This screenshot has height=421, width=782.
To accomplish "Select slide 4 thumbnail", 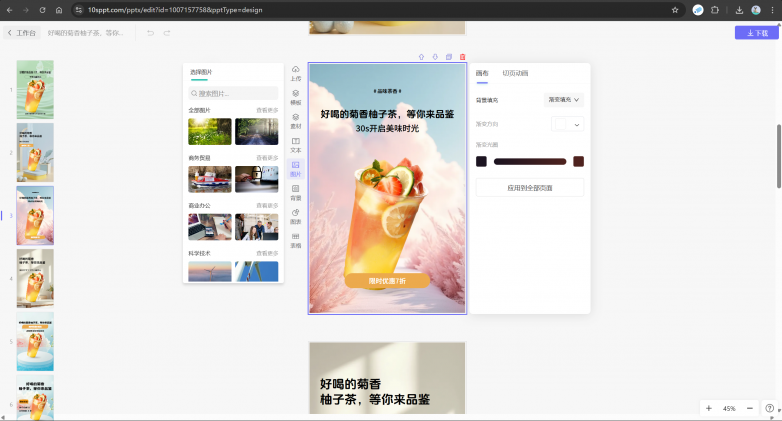I will pos(35,278).
